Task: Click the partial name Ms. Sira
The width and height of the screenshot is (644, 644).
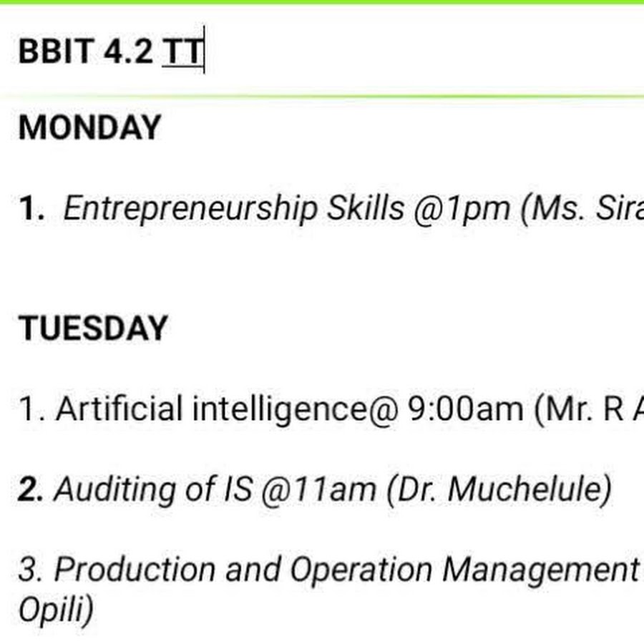Action: coord(582,209)
